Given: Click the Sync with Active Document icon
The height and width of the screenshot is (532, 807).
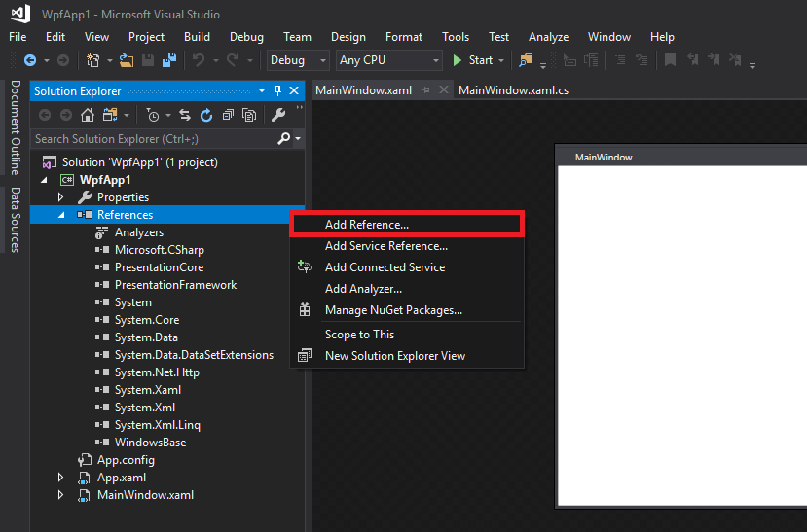Looking at the screenshot, I should click(185, 115).
